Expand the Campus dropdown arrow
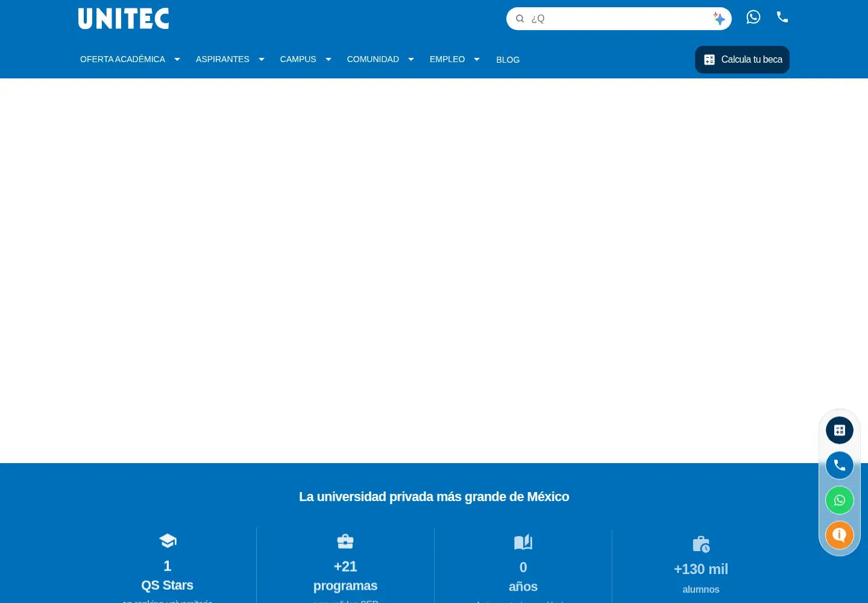 (x=329, y=59)
